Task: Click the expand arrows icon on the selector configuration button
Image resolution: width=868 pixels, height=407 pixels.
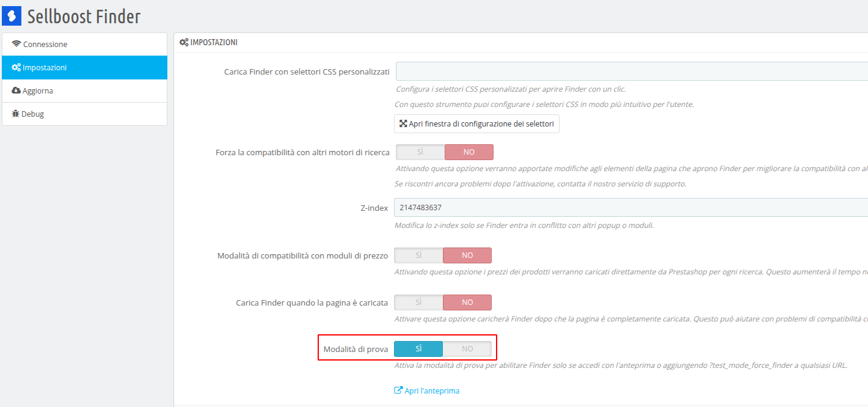Action: click(x=403, y=123)
